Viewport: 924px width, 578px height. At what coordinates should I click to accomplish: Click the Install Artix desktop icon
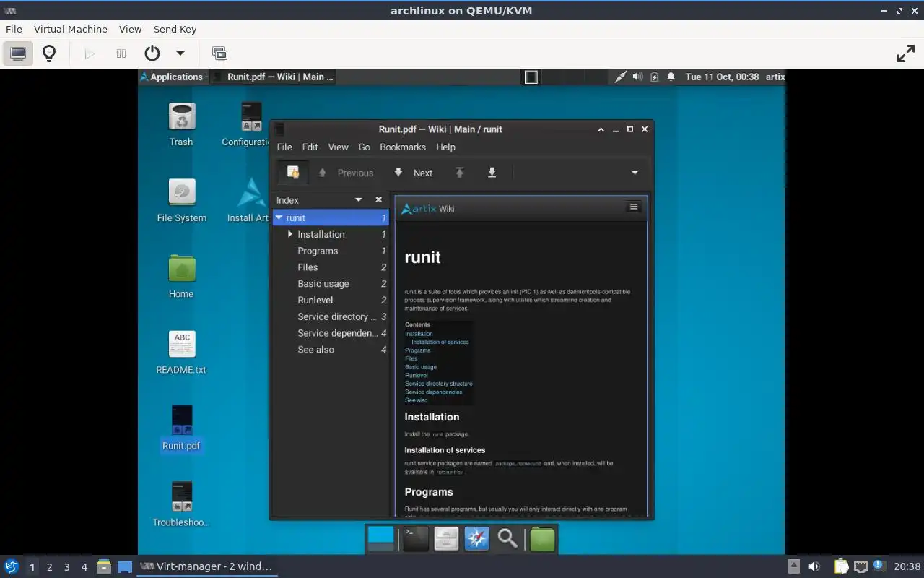pos(248,200)
